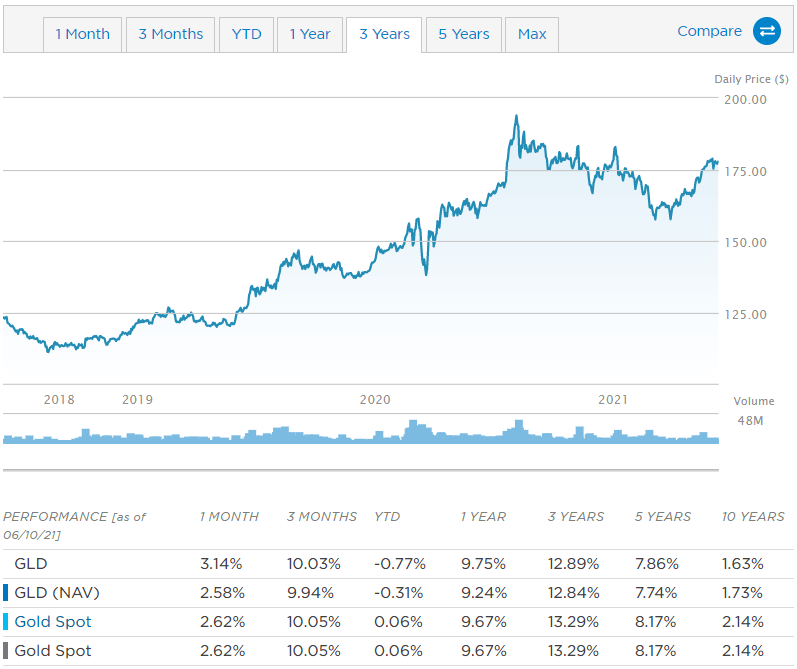Click the 200.00 price axis label

[x=745, y=100]
